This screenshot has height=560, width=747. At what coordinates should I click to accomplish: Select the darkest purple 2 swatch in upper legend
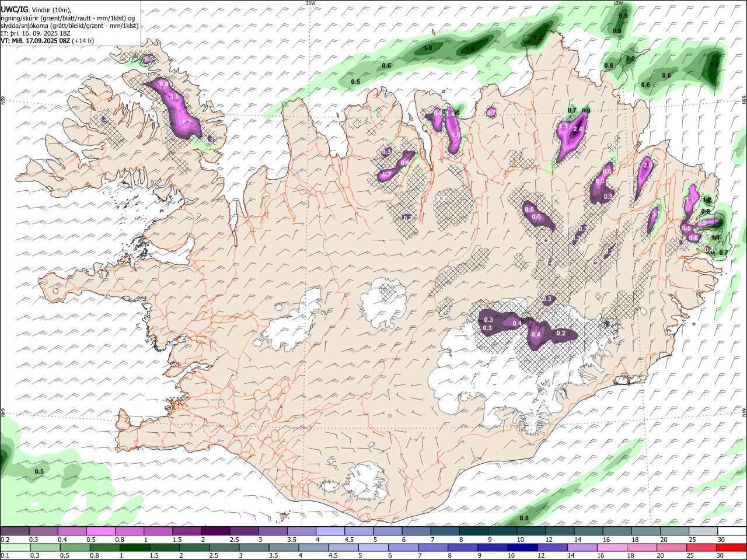215,531
